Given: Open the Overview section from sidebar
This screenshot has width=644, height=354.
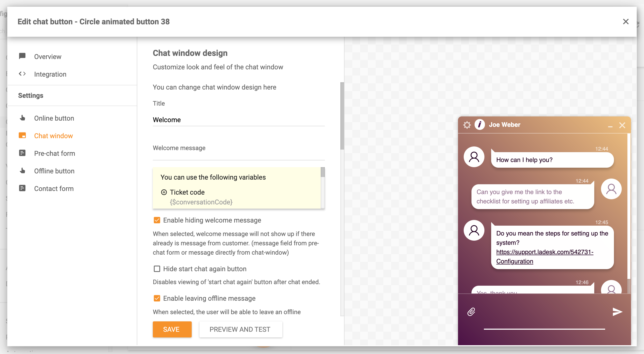Looking at the screenshot, I should point(48,56).
